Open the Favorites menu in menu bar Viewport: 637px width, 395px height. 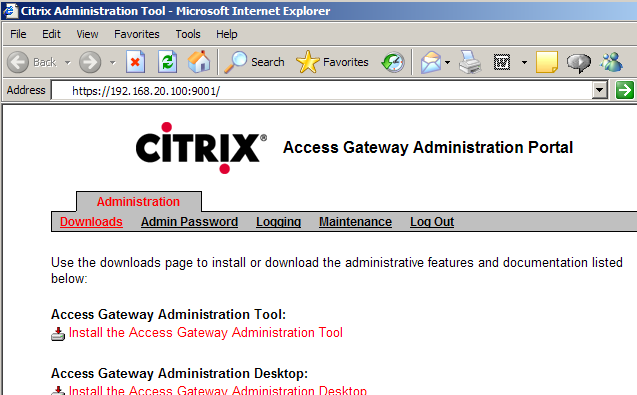pos(136,34)
